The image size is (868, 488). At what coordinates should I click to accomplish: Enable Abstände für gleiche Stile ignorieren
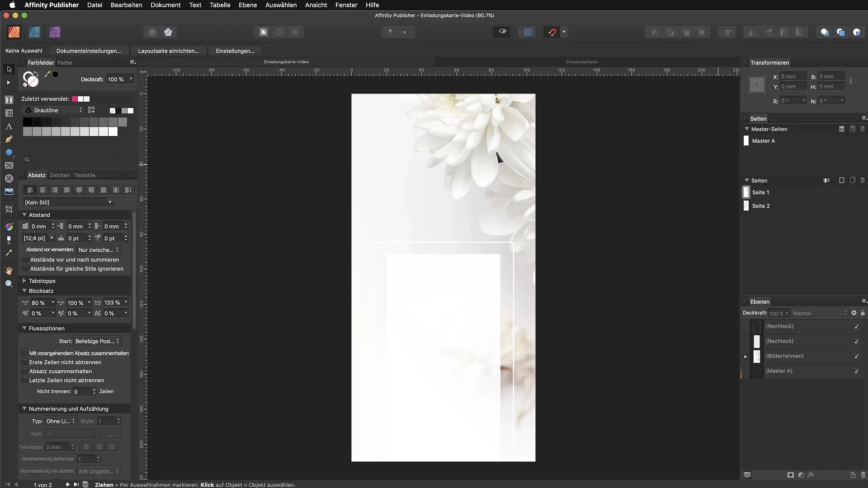25,269
